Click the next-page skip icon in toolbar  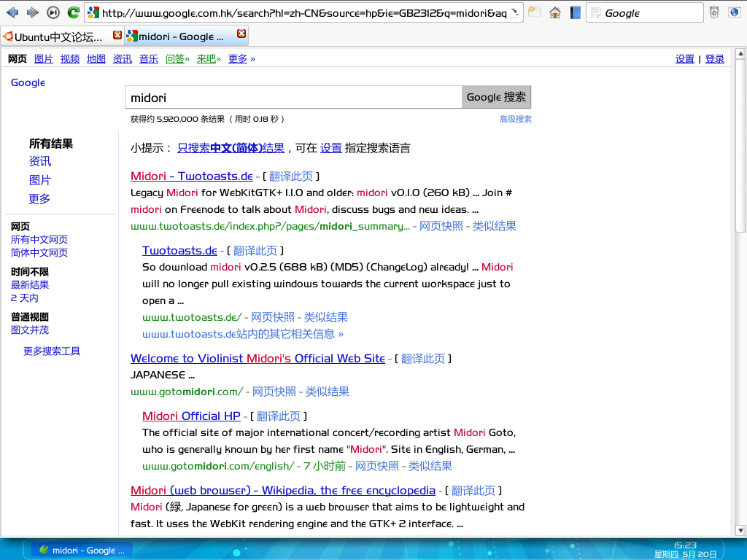point(53,12)
